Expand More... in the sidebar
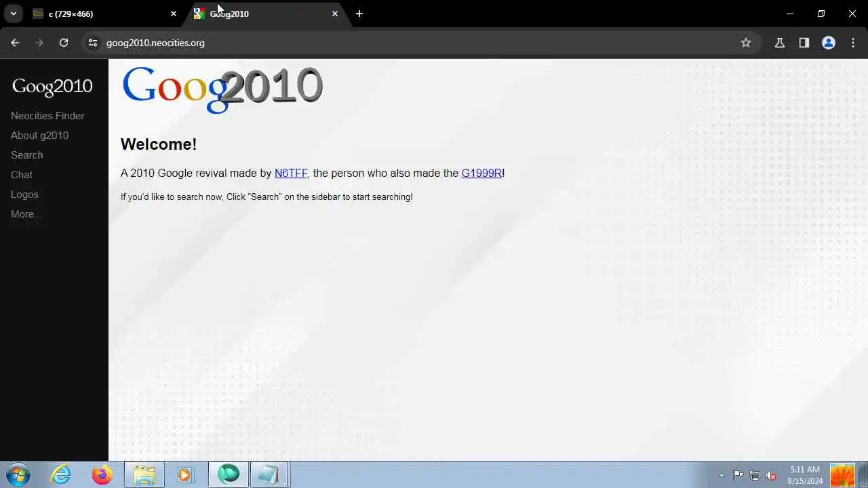 coord(26,214)
